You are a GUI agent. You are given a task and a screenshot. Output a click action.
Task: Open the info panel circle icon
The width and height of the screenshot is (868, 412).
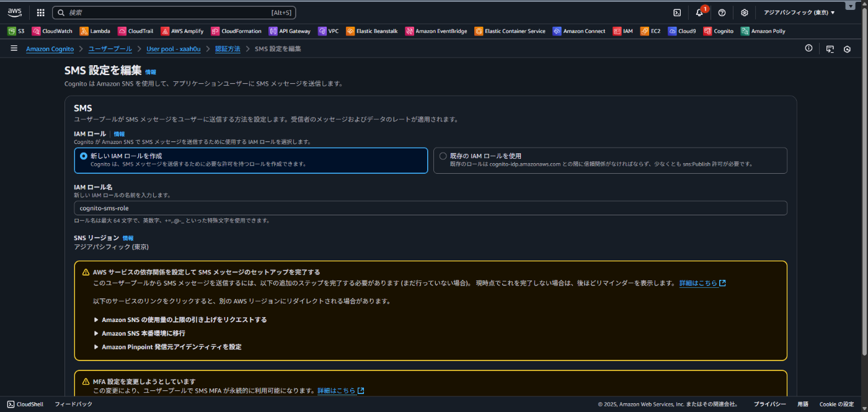[x=808, y=48]
